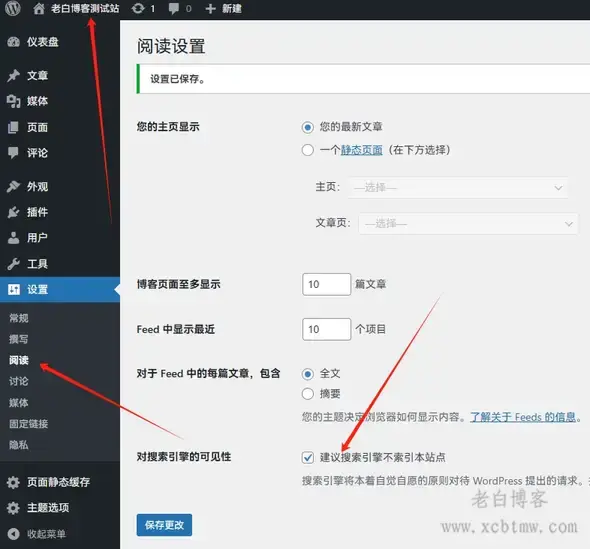
Task: Go to 阅读 settings submenu
Action: coord(19,360)
